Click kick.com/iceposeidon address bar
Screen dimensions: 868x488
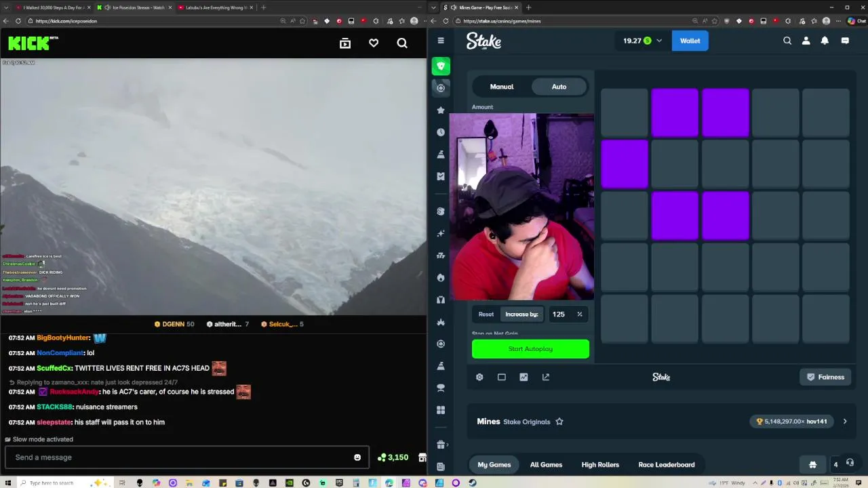[156, 21]
